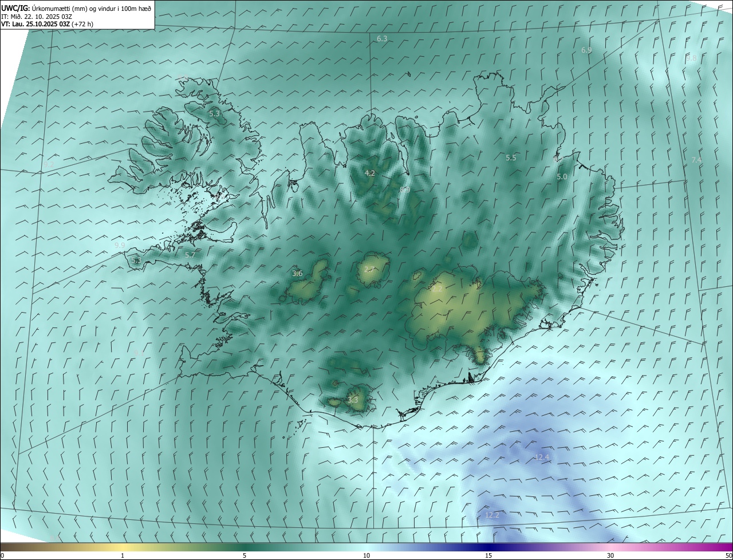Click the 50 tick on the color scale
This screenshot has height=560, width=733.
coord(728,556)
